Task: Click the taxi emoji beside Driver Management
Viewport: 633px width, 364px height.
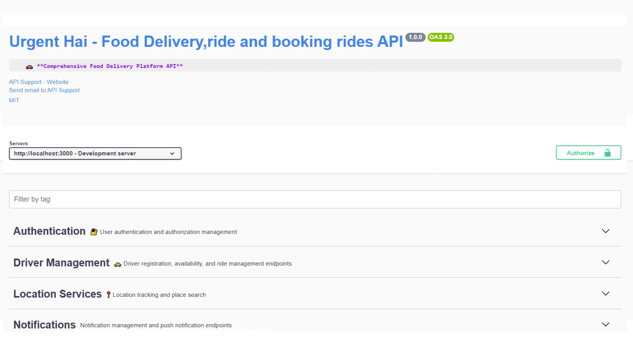Action: 118,264
